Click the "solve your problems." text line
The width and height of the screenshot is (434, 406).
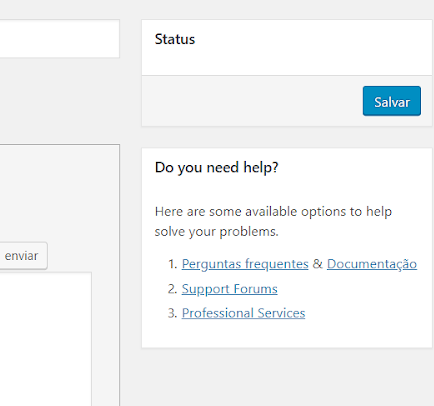pyautogui.click(x=216, y=231)
